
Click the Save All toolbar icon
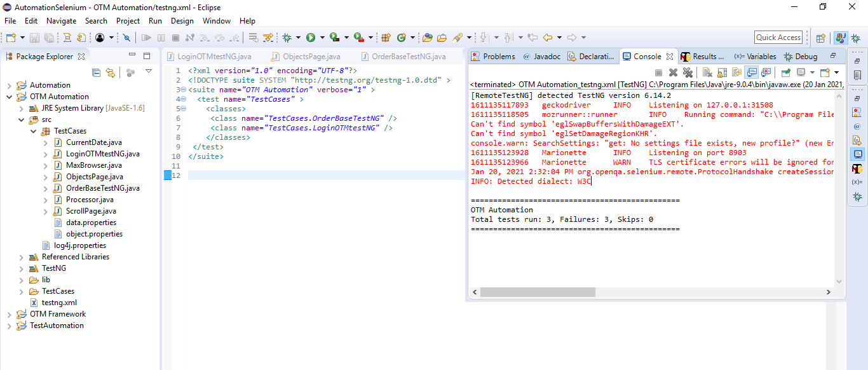click(x=49, y=38)
